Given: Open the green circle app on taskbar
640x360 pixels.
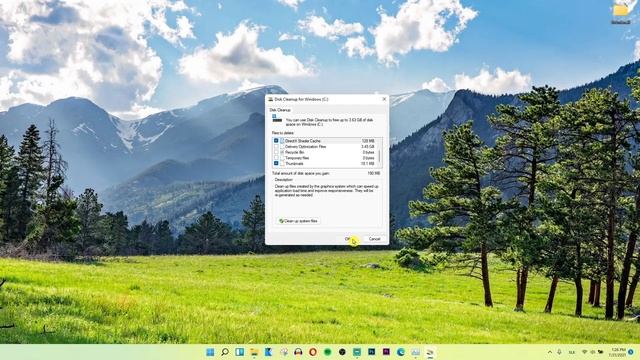Looking at the screenshot, I should coord(327,352).
